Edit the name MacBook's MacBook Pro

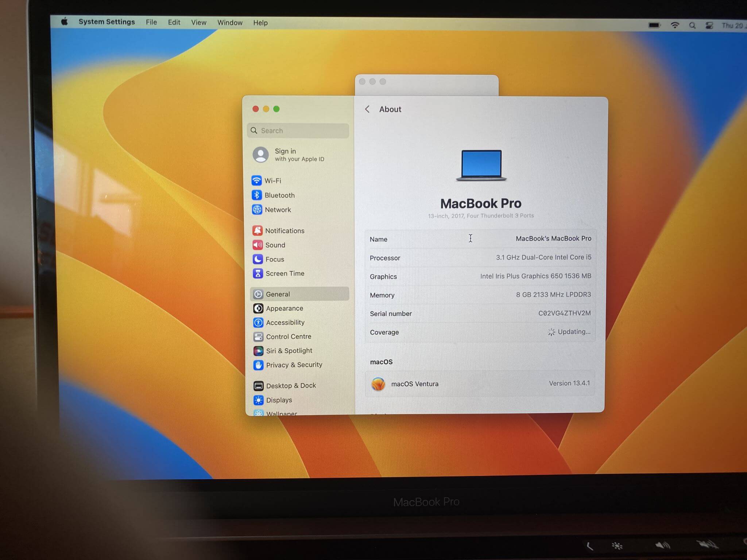click(553, 238)
